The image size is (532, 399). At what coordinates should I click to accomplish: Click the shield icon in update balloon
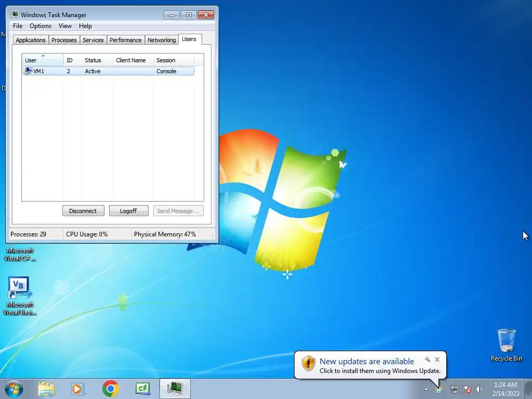point(308,363)
